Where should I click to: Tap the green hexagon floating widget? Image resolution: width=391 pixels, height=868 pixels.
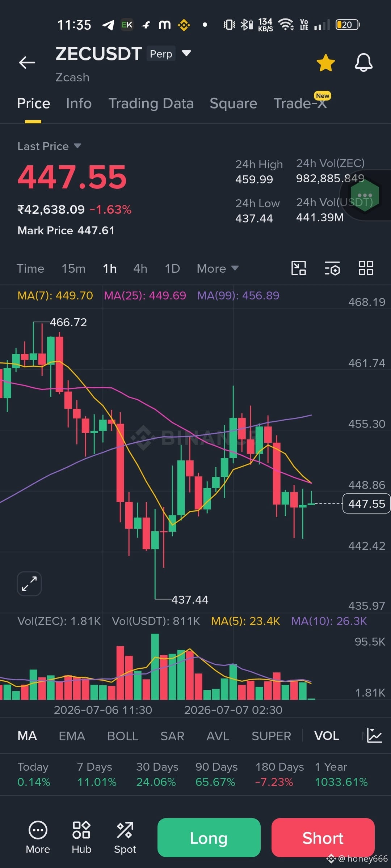click(x=365, y=195)
